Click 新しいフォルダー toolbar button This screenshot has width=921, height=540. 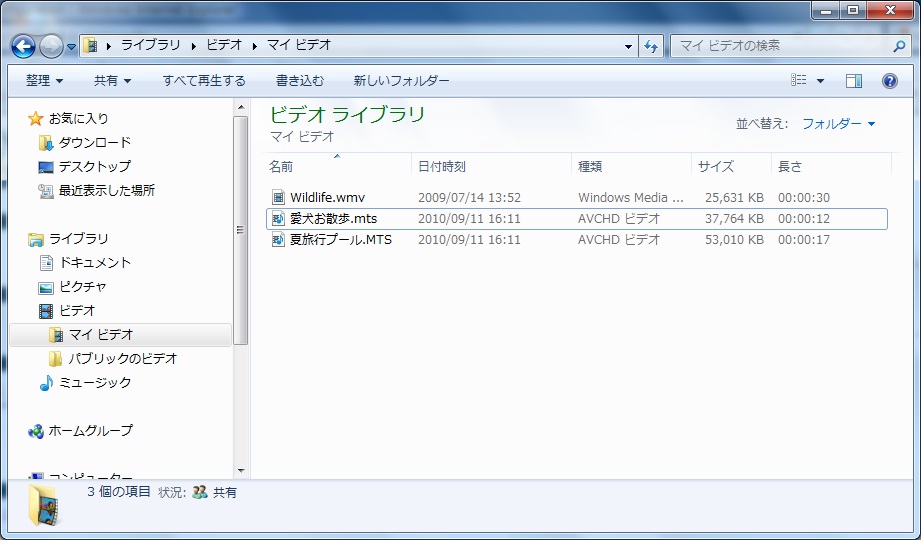pyautogui.click(x=401, y=81)
